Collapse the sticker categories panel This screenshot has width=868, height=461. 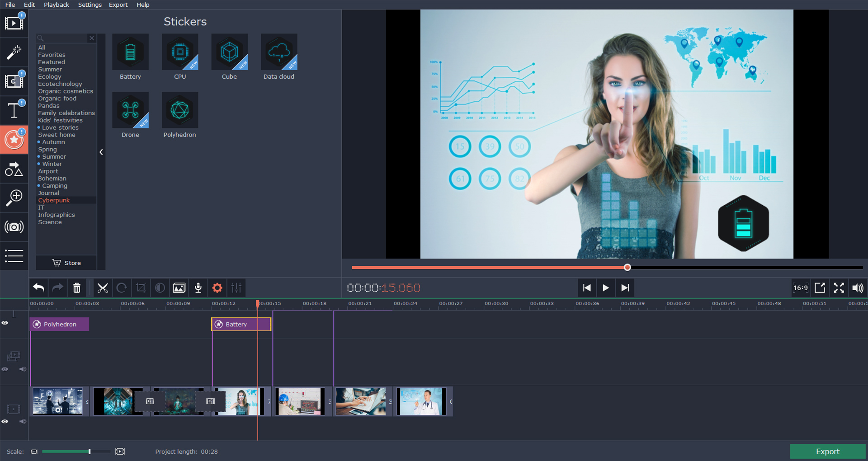coord(101,152)
